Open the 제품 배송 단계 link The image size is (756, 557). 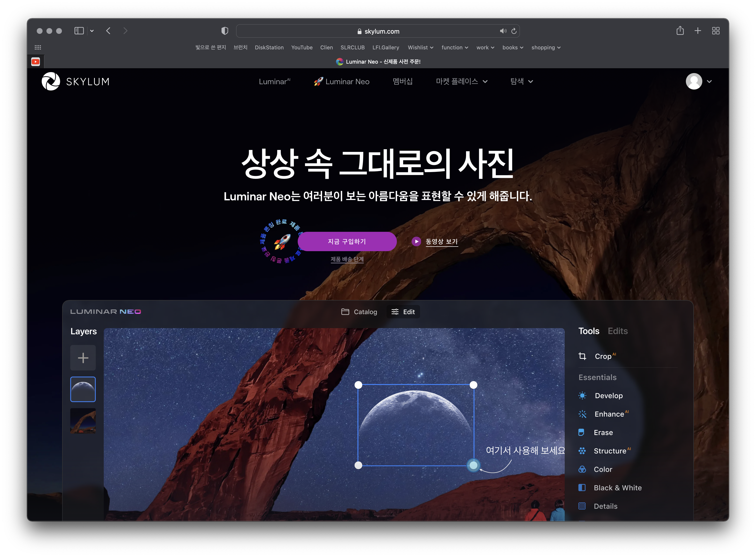tap(347, 259)
